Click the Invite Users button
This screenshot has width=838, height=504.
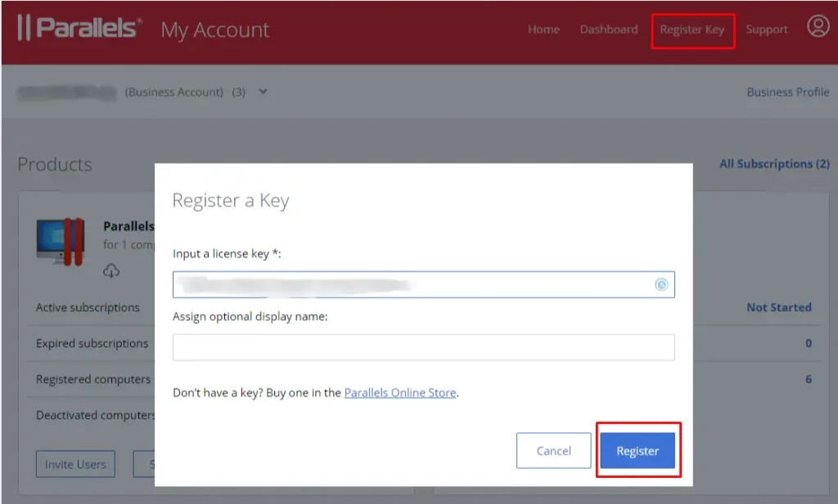coord(75,464)
